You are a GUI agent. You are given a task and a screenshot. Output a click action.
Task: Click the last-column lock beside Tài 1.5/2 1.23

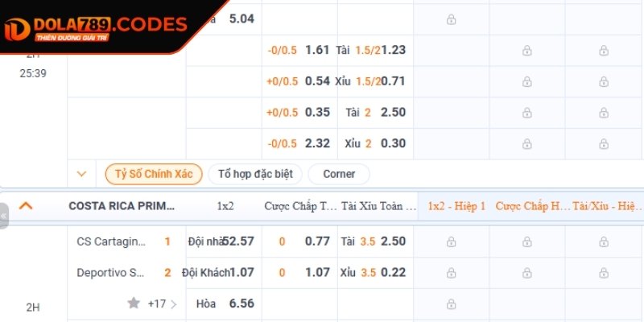pos(604,50)
